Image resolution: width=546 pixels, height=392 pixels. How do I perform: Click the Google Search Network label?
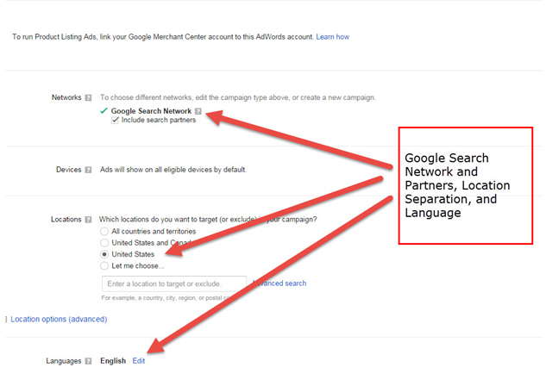(151, 111)
